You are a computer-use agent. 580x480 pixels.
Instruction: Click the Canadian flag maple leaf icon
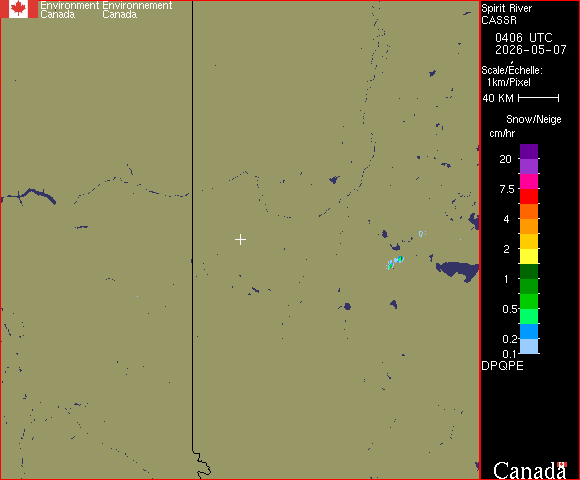(18, 9)
